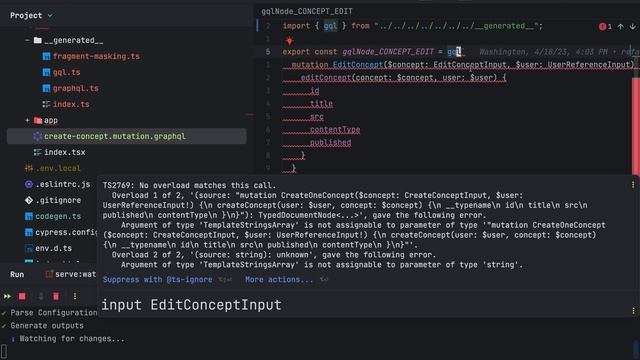Click the ESLint icon of .eslintrc.js

click(x=29, y=184)
